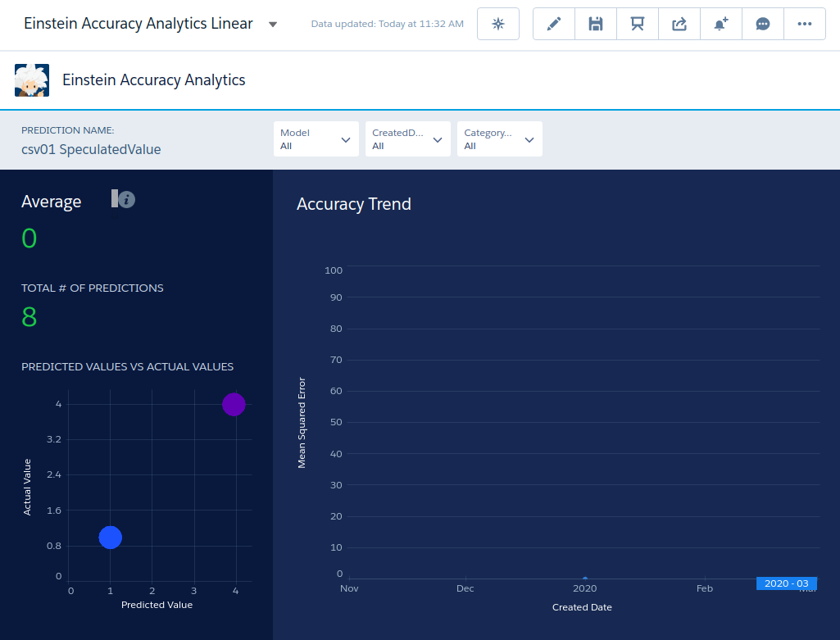Expand the Category... filter dropdown
Image resolution: width=840 pixels, height=640 pixels.
pos(499,139)
